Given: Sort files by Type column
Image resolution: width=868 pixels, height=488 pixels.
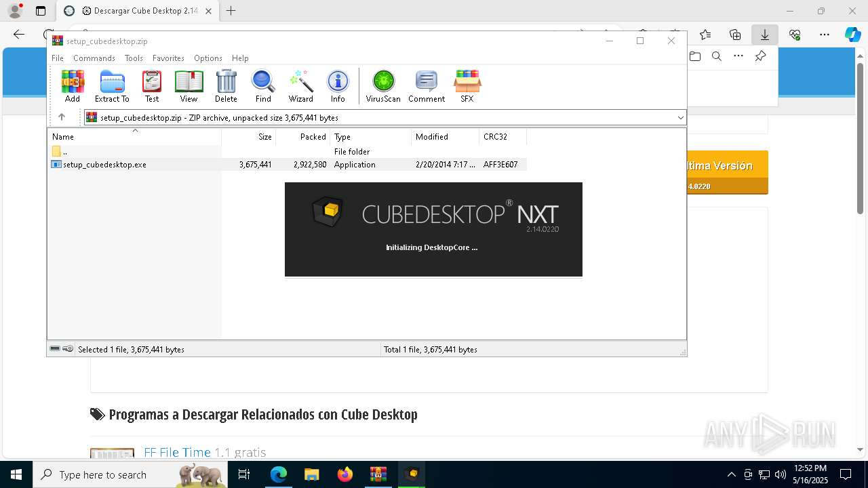Looking at the screenshot, I should point(371,136).
